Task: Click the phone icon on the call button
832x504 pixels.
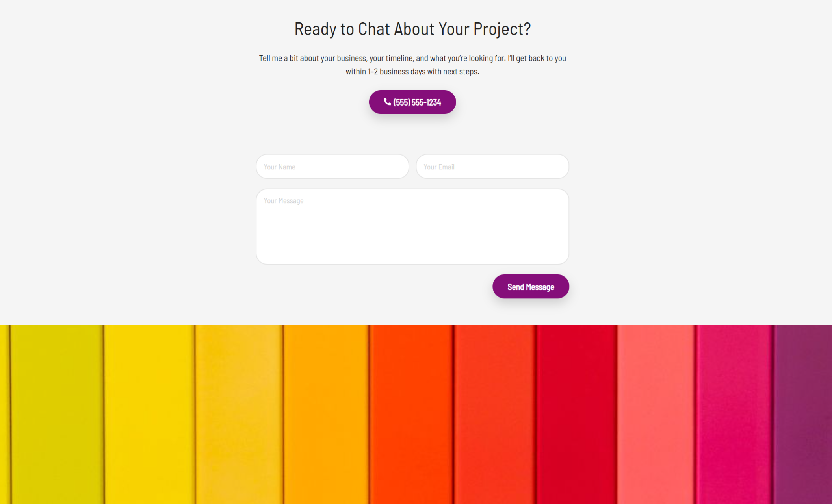Action: click(386, 102)
